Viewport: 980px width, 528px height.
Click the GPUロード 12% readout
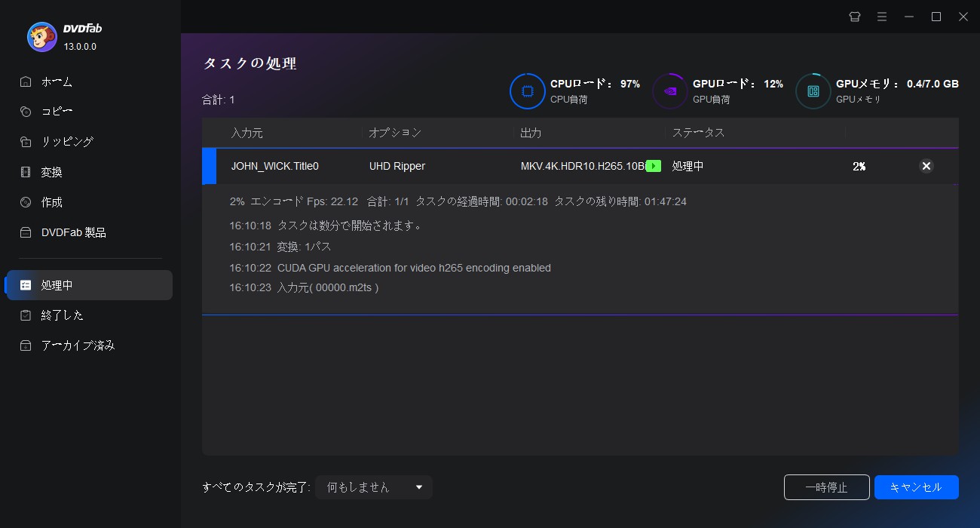pos(738,84)
